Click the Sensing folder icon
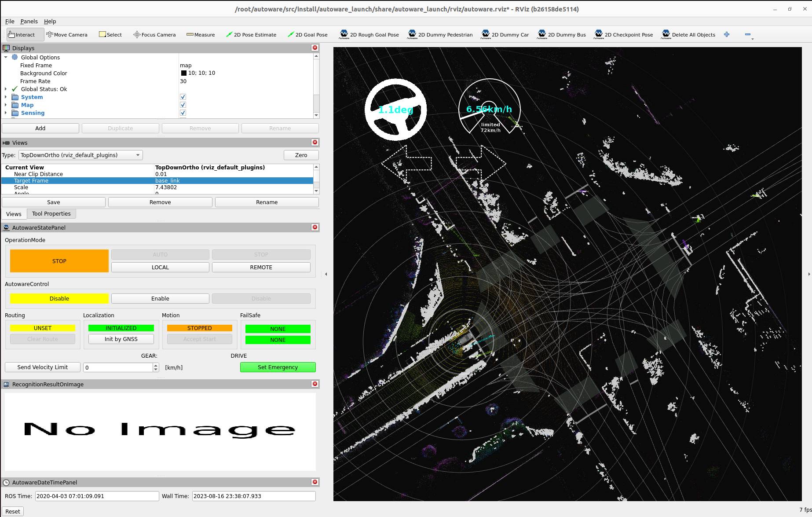Screen dimensions: 812x517 [15, 113]
